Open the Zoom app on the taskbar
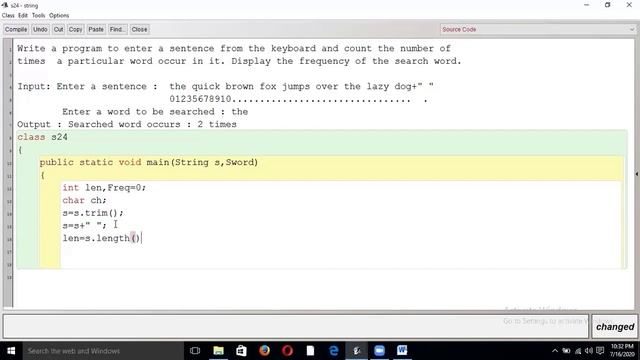Screen dimensions: 640x360 [x=380, y=351]
